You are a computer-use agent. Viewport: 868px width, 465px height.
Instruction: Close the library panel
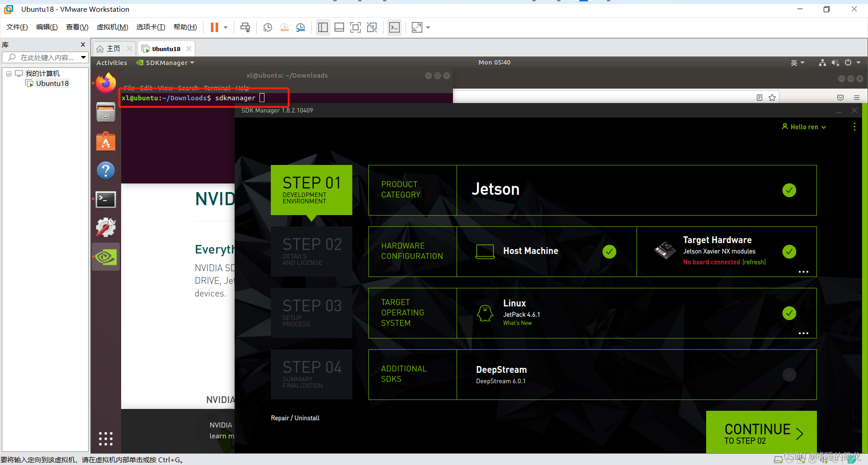[x=83, y=44]
